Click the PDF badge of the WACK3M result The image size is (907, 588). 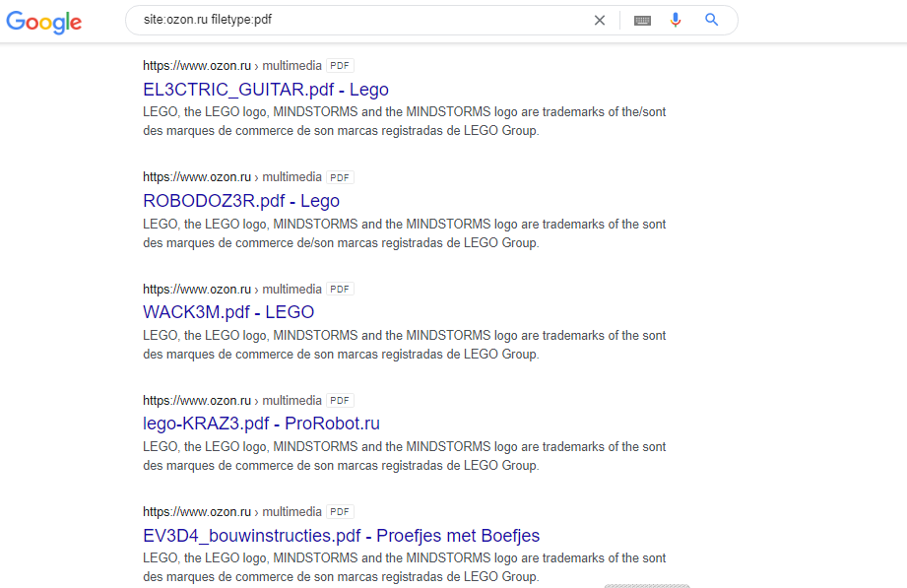340,289
